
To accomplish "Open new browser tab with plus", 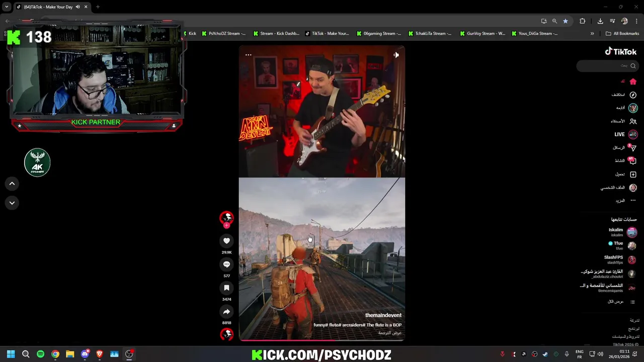I will pos(98,7).
